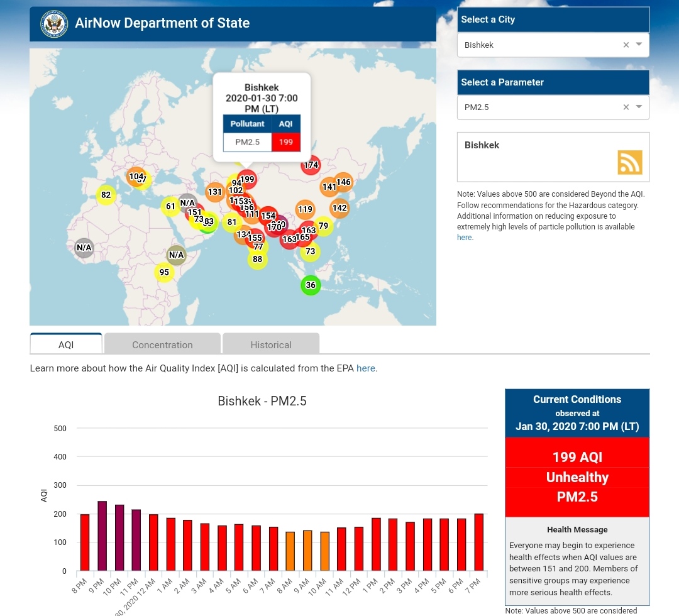Expand the Select a Parameter dropdown arrow

point(639,107)
